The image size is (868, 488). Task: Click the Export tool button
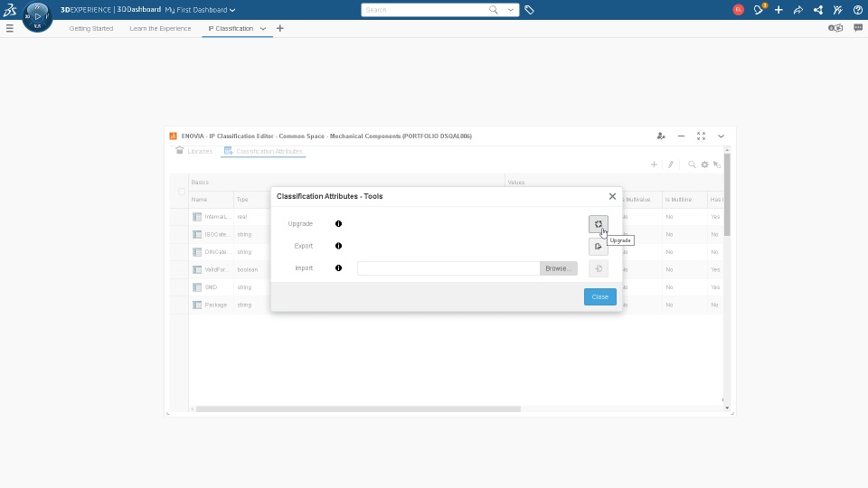[x=598, y=246]
